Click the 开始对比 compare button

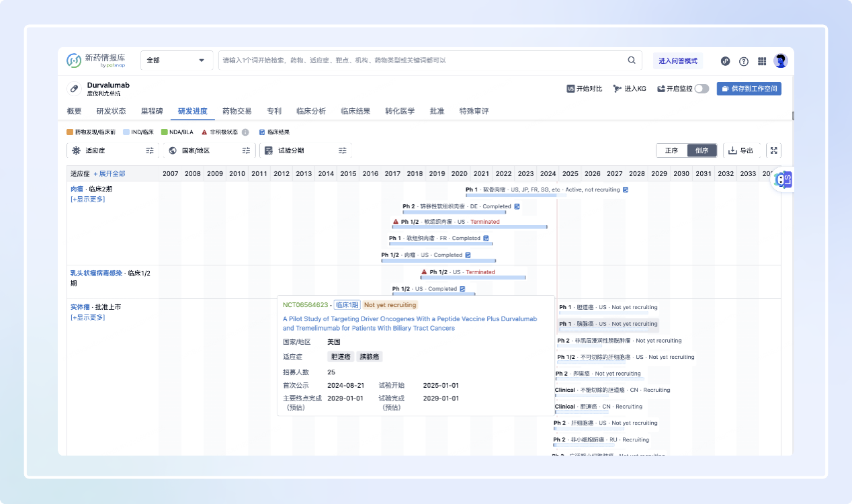click(585, 89)
